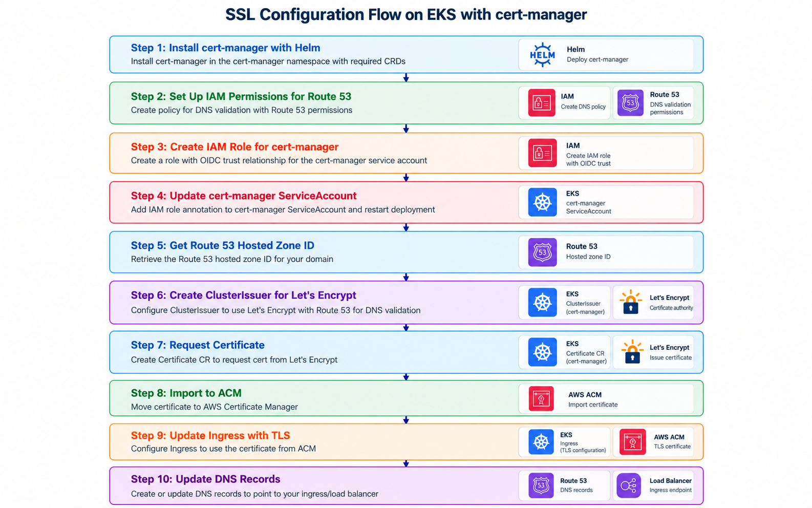Click the Route 53 icon labeled Hosted zone ID

coord(542,252)
